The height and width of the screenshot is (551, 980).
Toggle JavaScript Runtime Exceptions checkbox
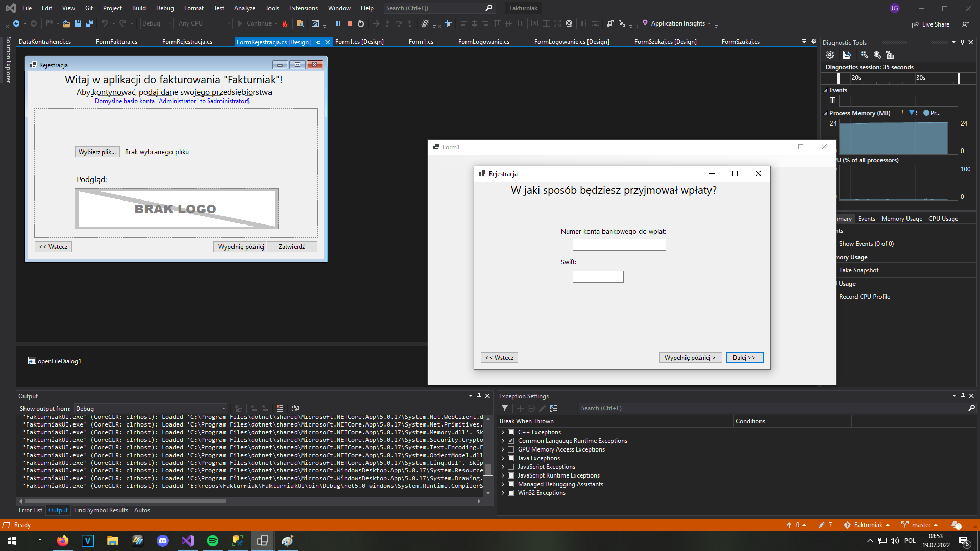[x=511, y=475]
